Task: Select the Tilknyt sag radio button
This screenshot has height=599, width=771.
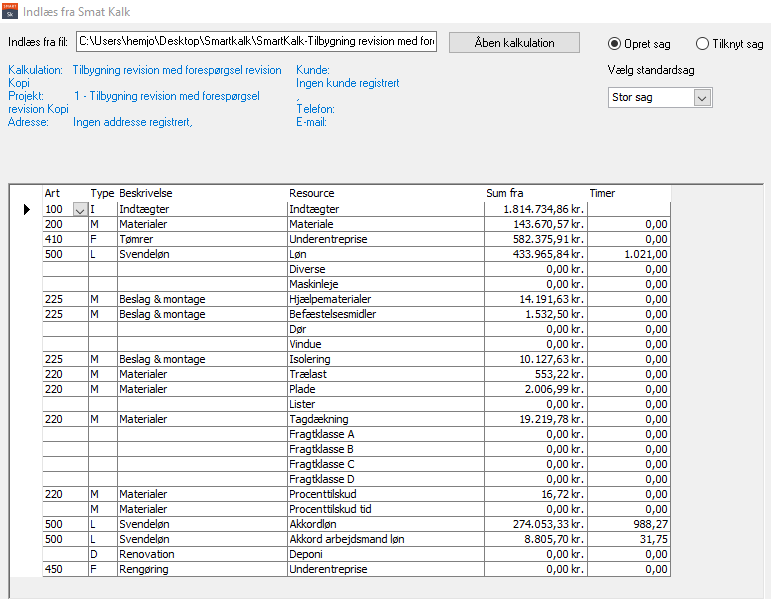Action: [703, 43]
